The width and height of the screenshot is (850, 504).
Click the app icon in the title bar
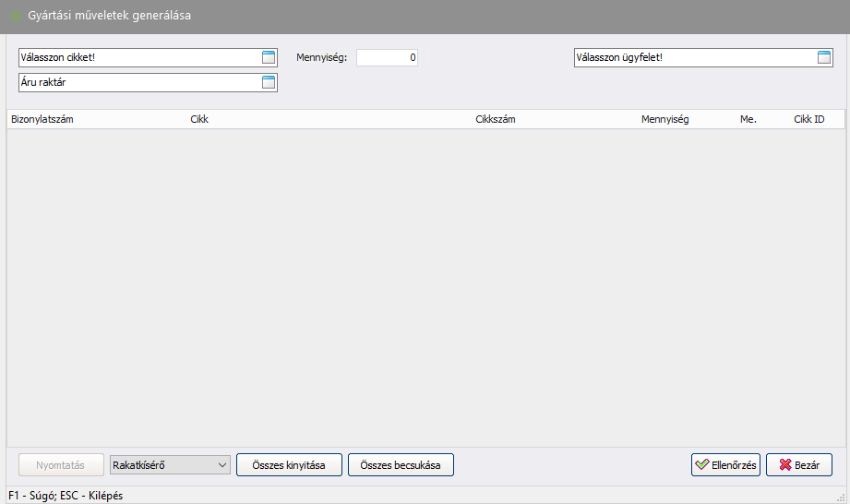[16, 16]
